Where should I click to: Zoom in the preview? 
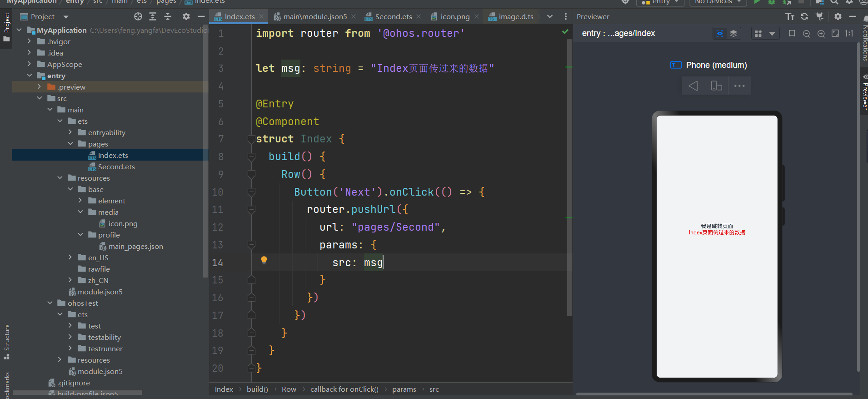(821, 33)
